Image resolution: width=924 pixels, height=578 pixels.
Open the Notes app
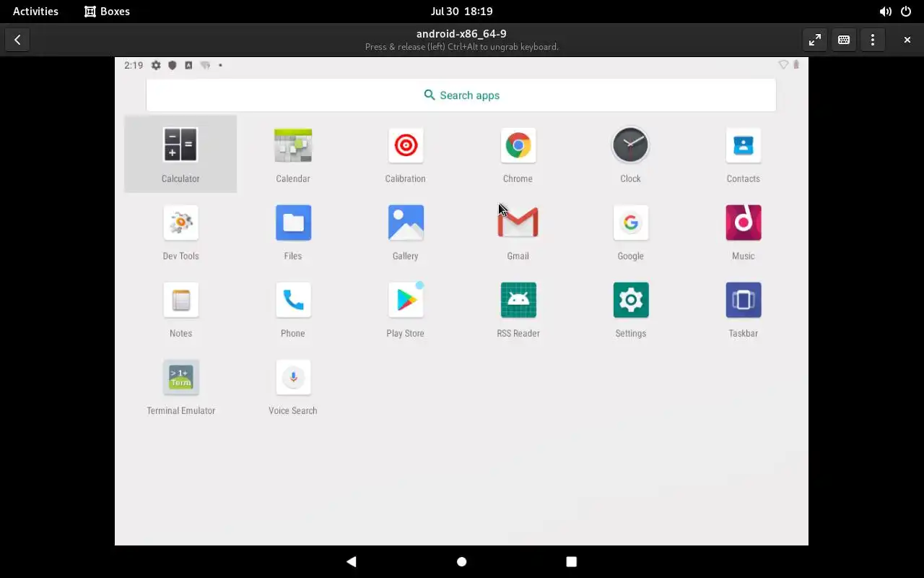pyautogui.click(x=180, y=309)
